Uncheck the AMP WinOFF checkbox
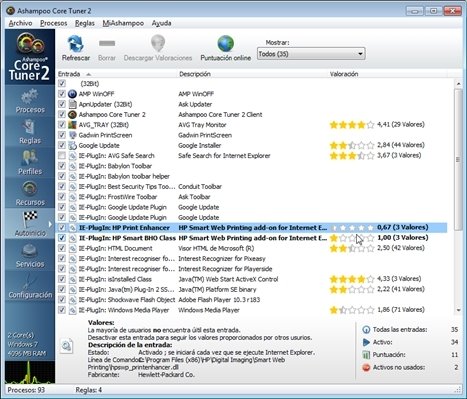Image resolution: width=467 pixels, height=399 pixels. click(x=62, y=94)
